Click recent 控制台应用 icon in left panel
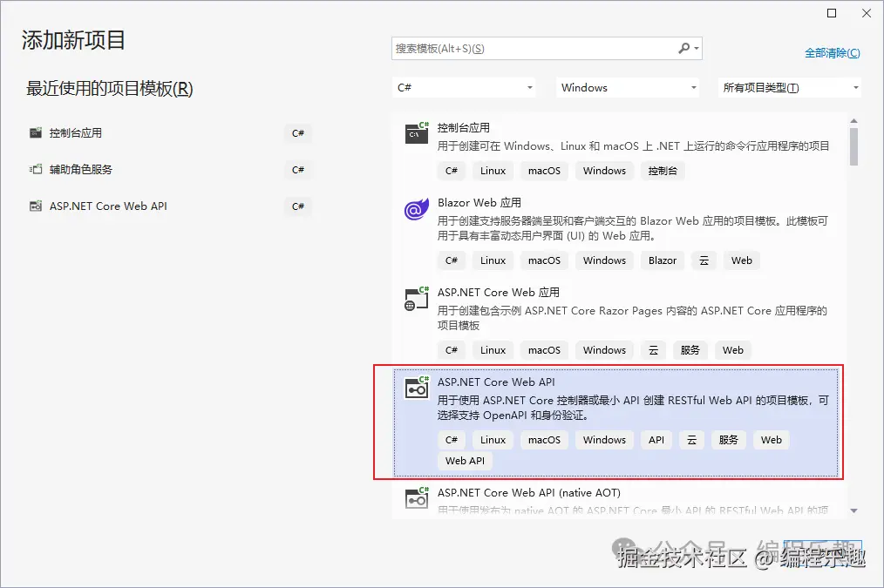 36,133
